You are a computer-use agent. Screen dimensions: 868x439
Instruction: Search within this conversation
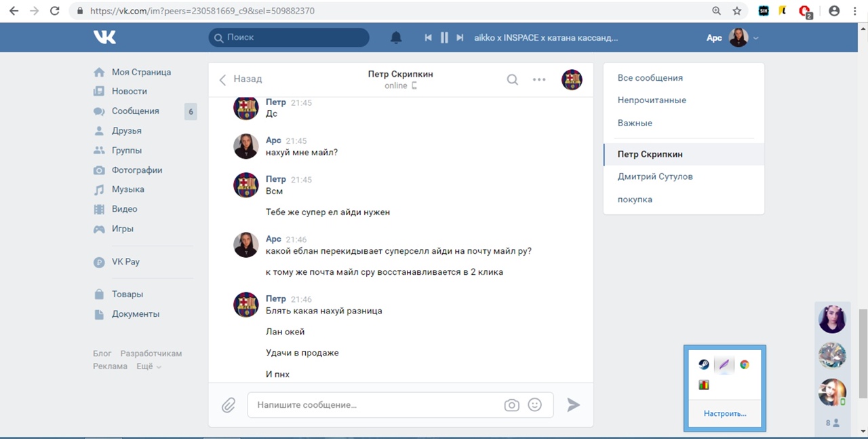pyautogui.click(x=513, y=79)
